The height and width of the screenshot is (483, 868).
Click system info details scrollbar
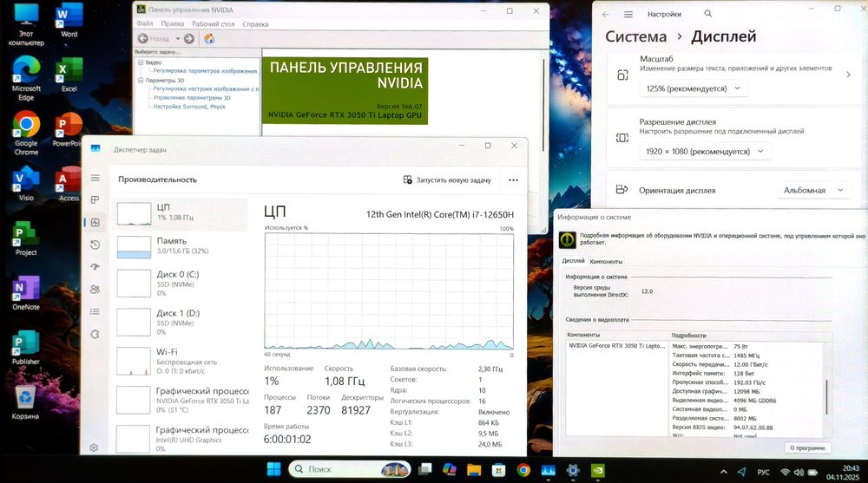(x=826, y=396)
